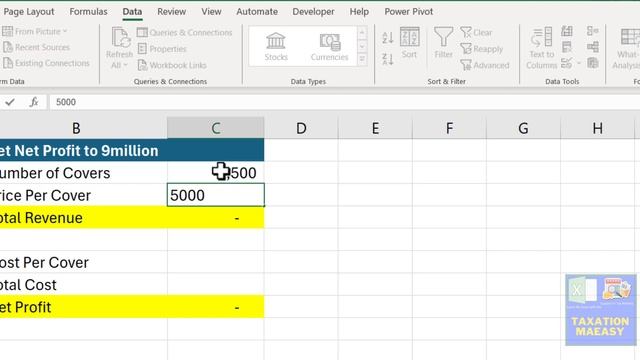This screenshot has width=640, height=360.
Task: Launch Text to Columns
Action: [542, 48]
